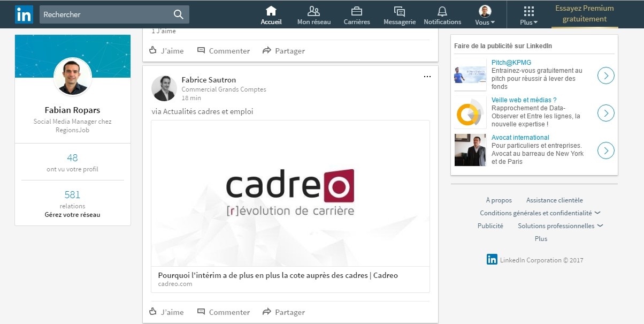Screen dimensions: 644x324
Task: Click the arrow beside the Pitch@KPMG ad
Action: (x=605, y=76)
